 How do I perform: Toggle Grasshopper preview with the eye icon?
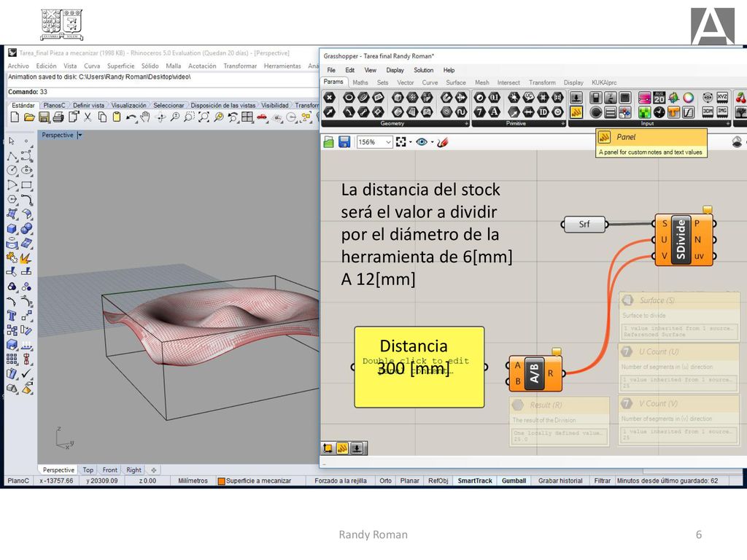[x=422, y=142]
